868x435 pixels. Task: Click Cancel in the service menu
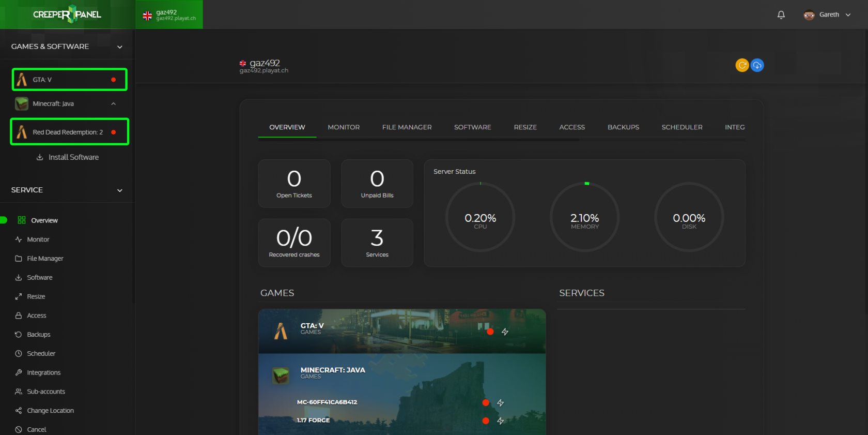pos(37,430)
